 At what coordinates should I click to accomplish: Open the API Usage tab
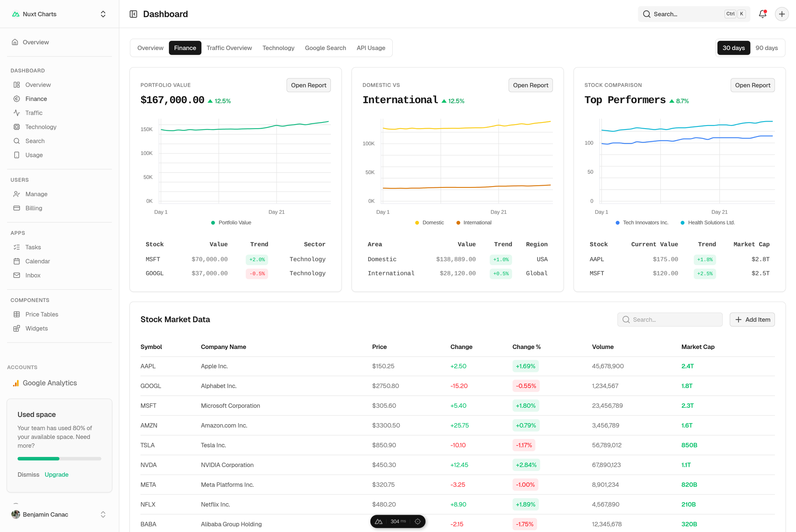click(371, 48)
